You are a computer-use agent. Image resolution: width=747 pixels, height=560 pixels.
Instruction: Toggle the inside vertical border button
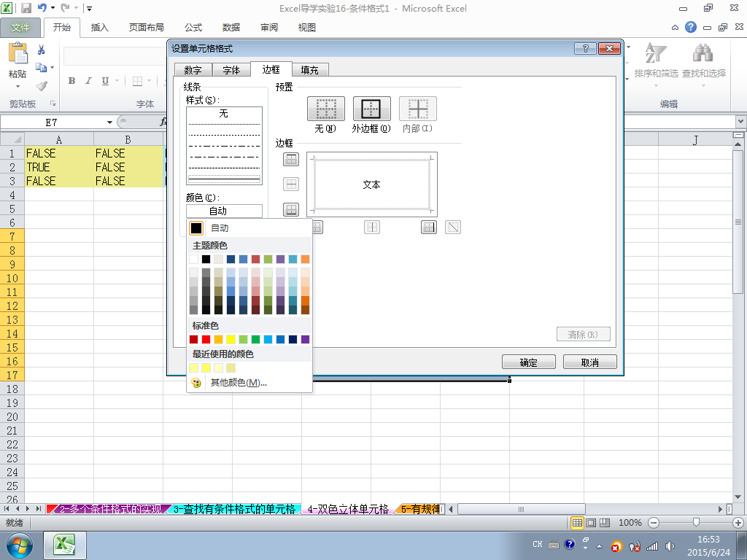click(372, 227)
